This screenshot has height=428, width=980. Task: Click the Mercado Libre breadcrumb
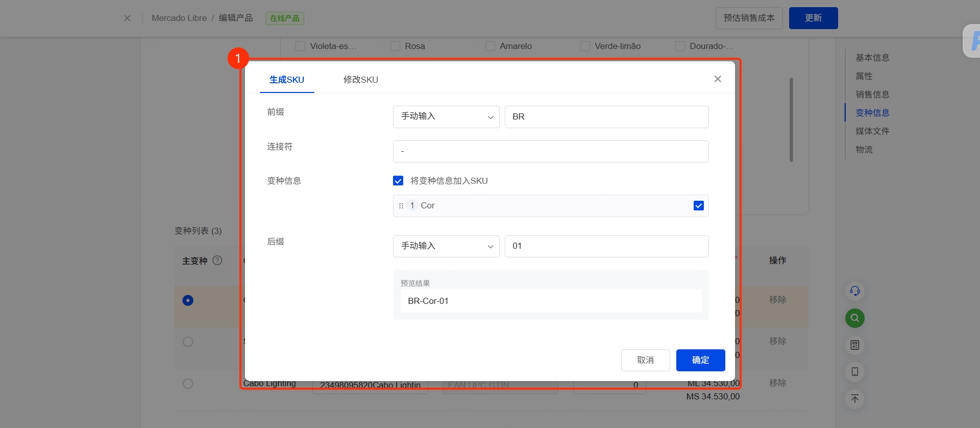coord(179,18)
